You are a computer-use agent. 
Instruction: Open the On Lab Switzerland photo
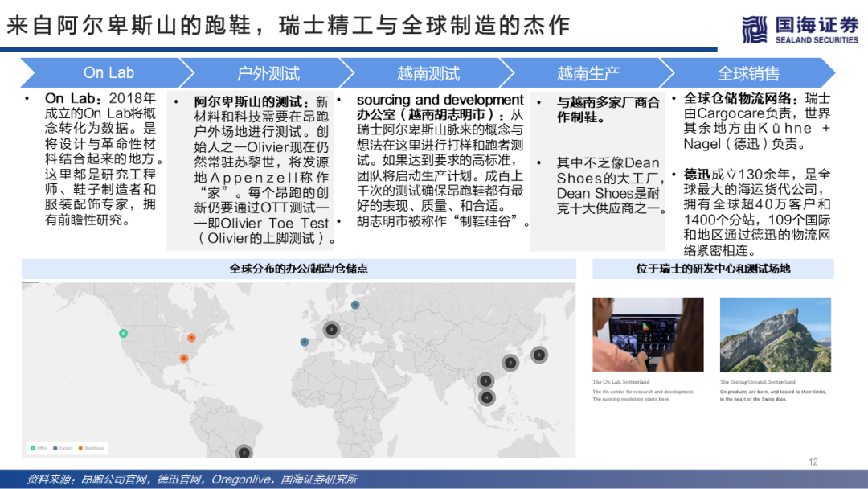click(x=648, y=335)
